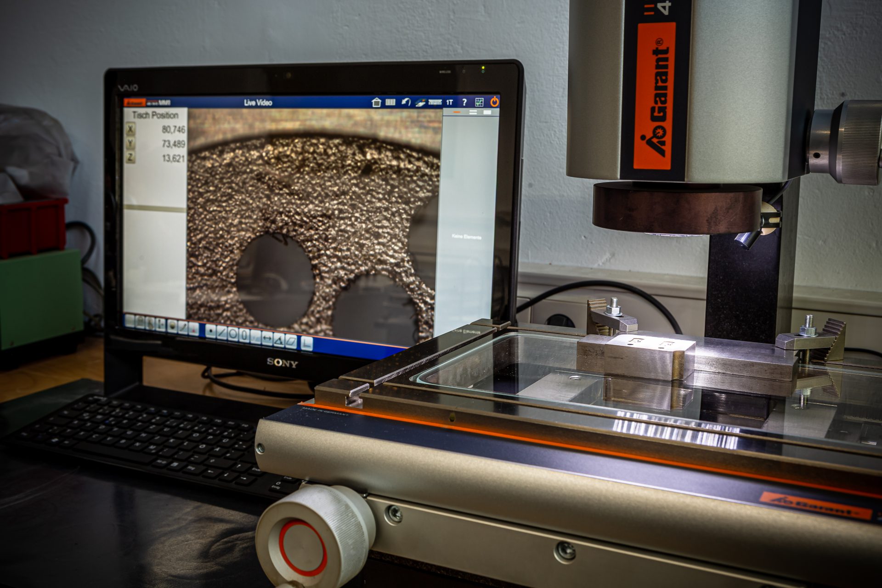Click the orange power button icon
This screenshot has height=588, width=882.
(x=494, y=101)
